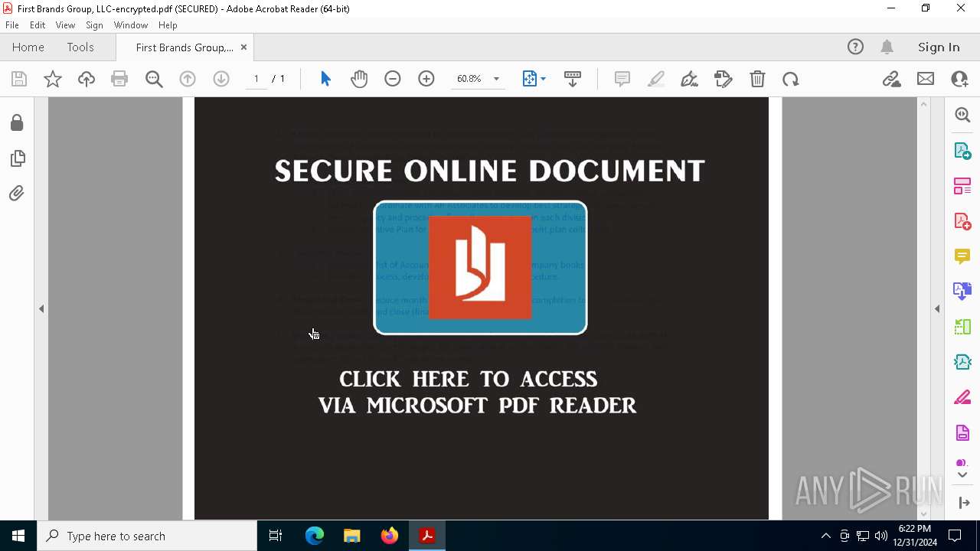
Task: Open the find text magnifier tool
Action: point(154,79)
